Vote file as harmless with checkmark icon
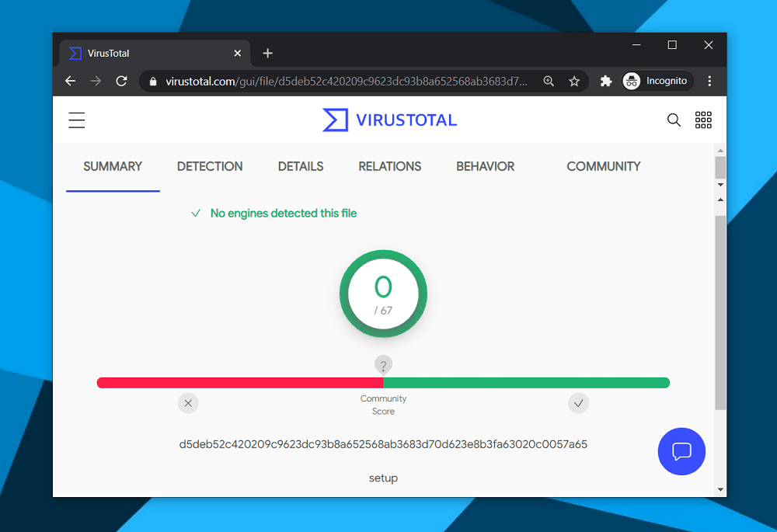Image resolution: width=777 pixels, height=532 pixels. [x=578, y=403]
